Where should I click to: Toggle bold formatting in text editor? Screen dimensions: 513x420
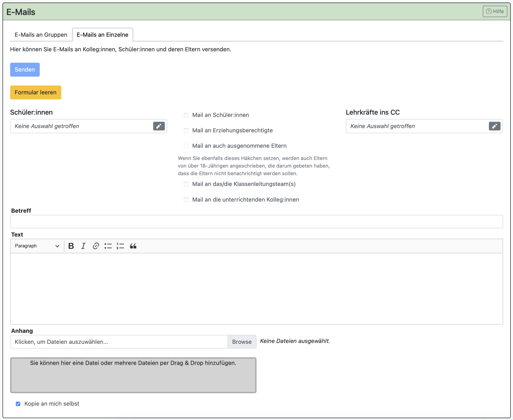pos(71,246)
